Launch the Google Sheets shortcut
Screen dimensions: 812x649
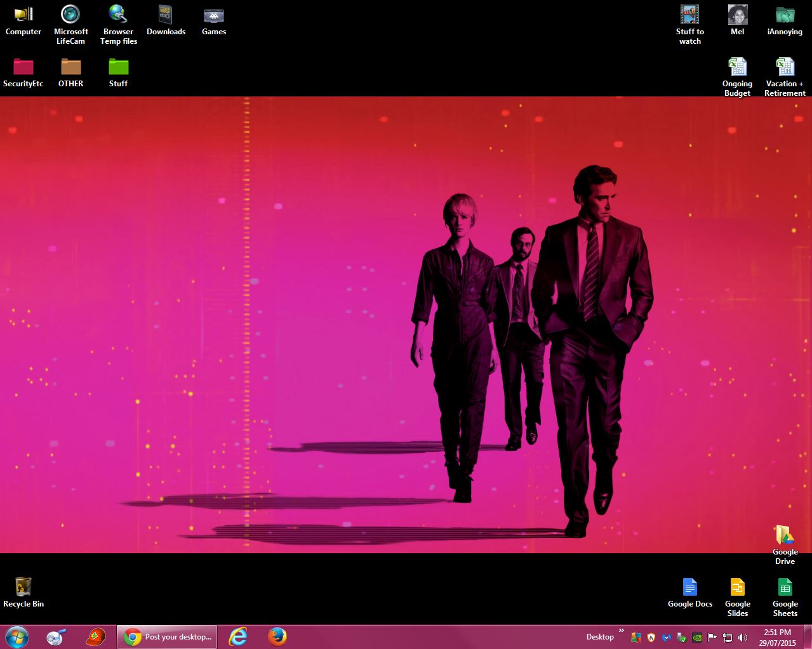(x=785, y=597)
